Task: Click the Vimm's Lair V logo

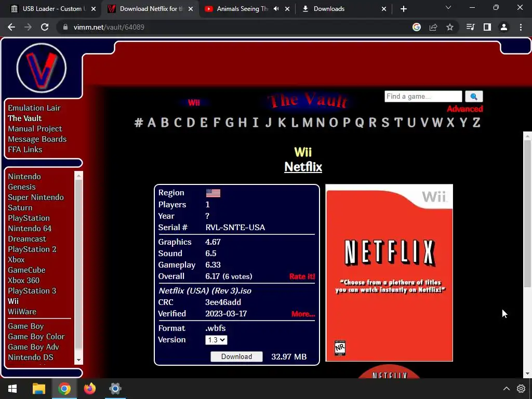Action: (x=42, y=68)
